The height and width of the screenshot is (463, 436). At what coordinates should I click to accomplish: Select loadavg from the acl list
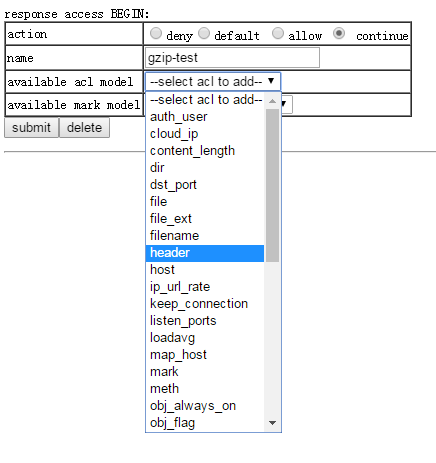[x=205, y=338]
